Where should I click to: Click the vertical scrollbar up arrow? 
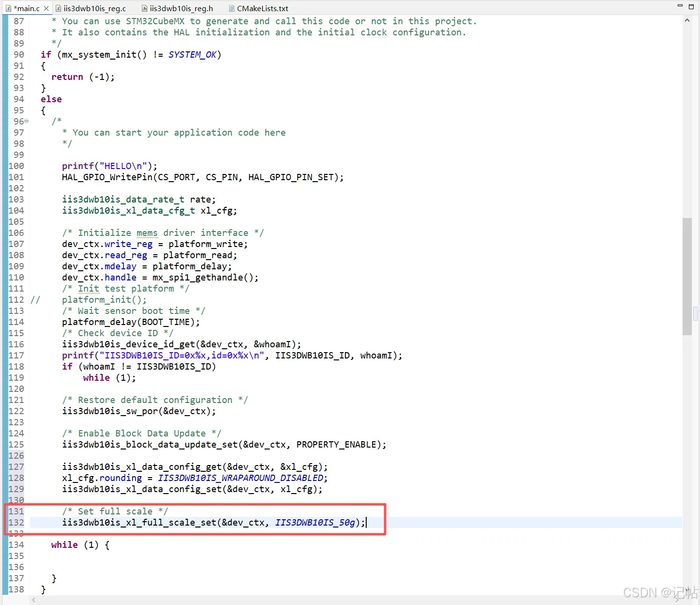(687, 21)
